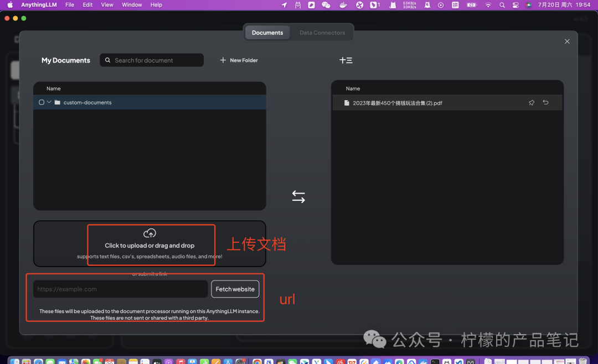The height and width of the screenshot is (364, 598).
Task: Open macOS Control Center toggles
Action: (515, 5)
